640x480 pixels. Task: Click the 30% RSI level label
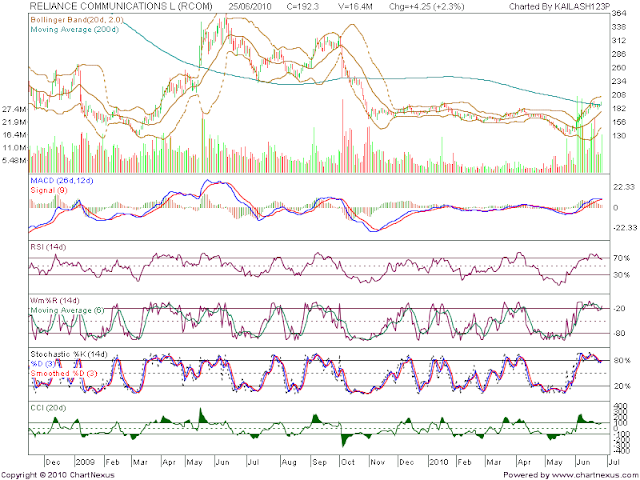[621, 275]
